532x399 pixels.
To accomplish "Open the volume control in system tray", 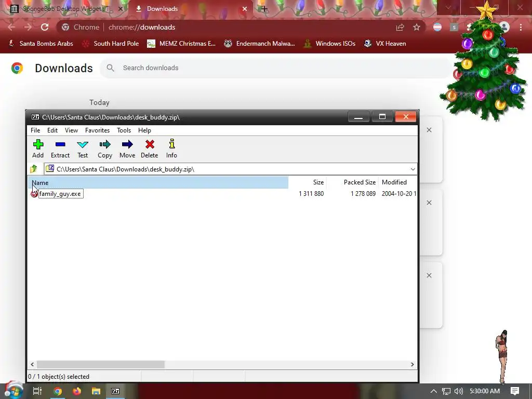I will (x=458, y=391).
